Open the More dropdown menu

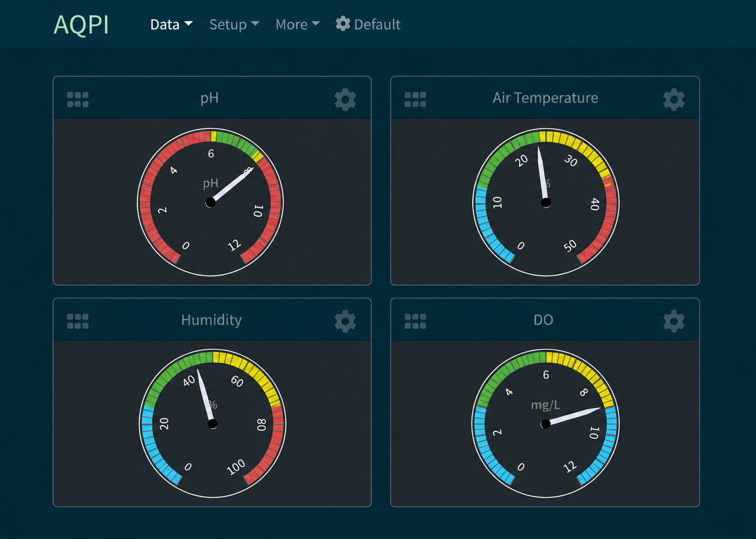point(297,24)
